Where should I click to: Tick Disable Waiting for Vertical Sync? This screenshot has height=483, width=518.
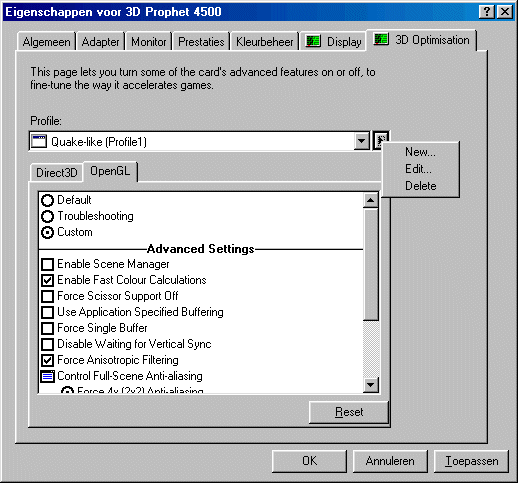47,344
